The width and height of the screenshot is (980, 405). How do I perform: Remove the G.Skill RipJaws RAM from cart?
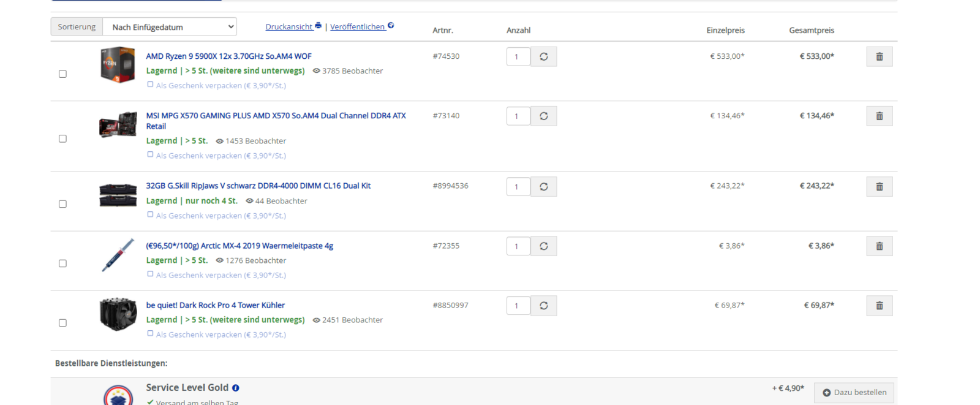879,186
